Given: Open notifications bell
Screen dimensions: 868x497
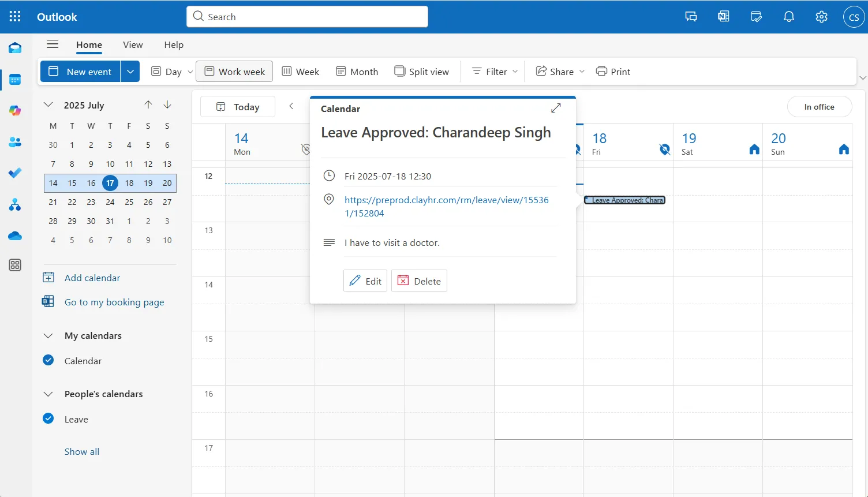Looking at the screenshot, I should 789,17.
